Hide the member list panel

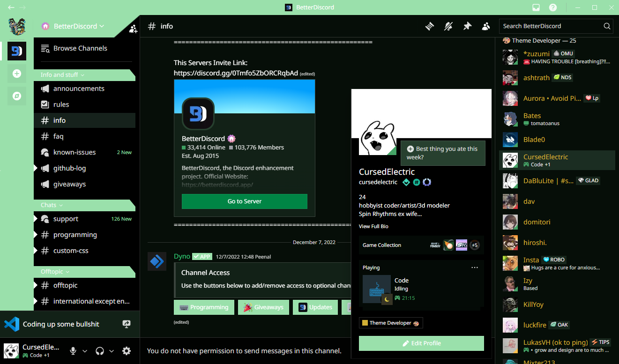pyautogui.click(x=486, y=26)
